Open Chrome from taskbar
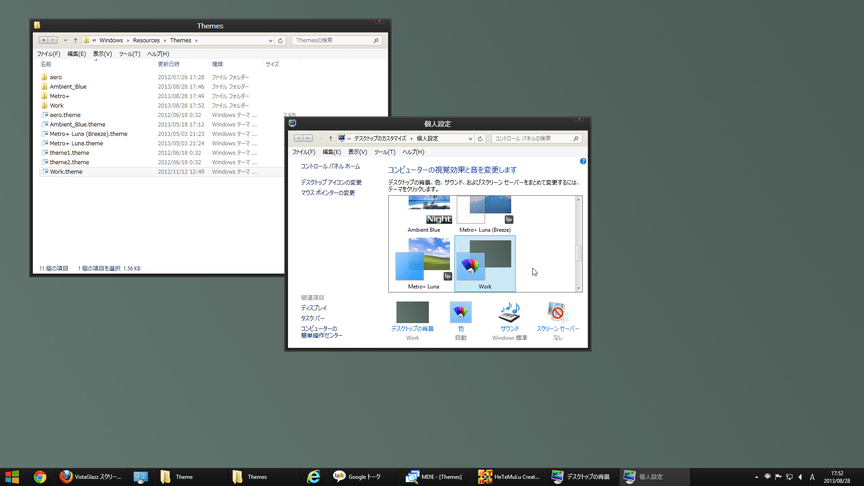The image size is (864, 486). tap(40, 477)
